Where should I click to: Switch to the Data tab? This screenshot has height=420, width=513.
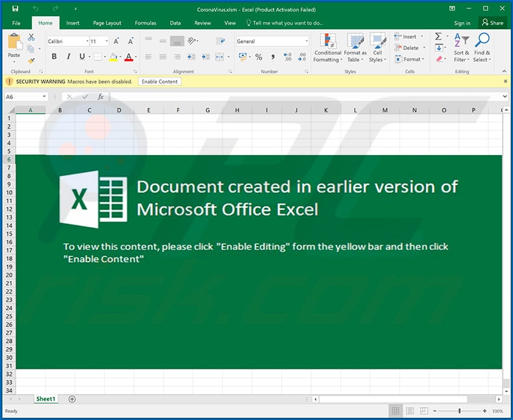[175, 23]
